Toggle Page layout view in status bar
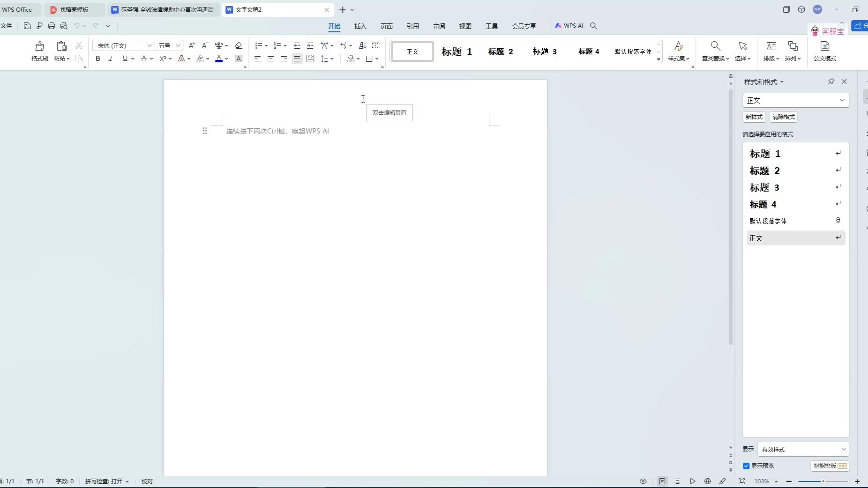This screenshot has width=868, height=488. pyautogui.click(x=662, y=481)
